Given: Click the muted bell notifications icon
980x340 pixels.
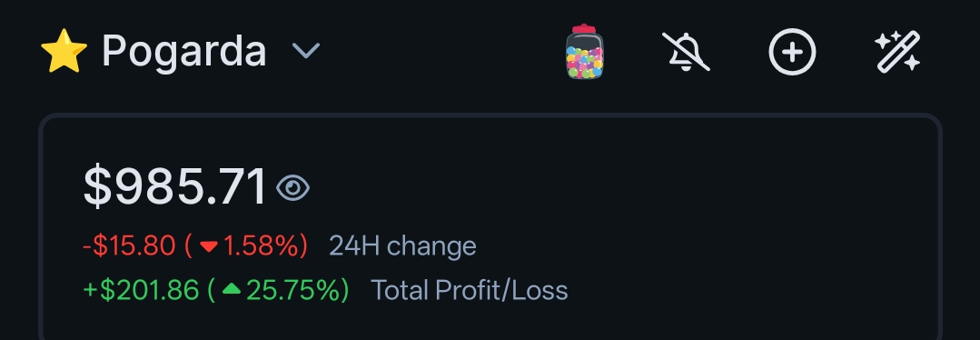Looking at the screenshot, I should pos(686,51).
